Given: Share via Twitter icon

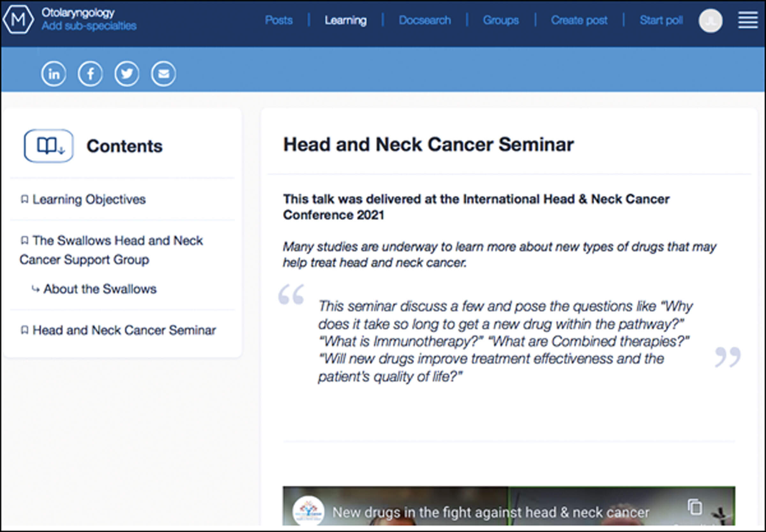Looking at the screenshot, I should click(x=127, y=74).
